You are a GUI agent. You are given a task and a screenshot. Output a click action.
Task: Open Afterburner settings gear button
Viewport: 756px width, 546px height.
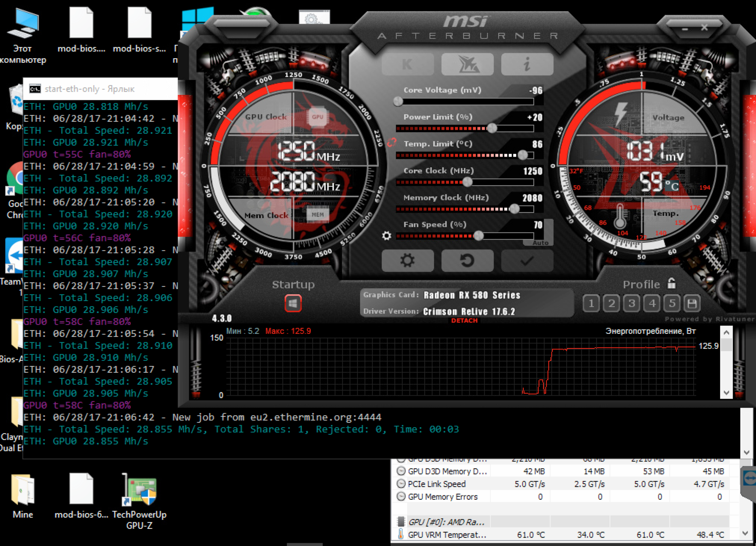[408, 260]
